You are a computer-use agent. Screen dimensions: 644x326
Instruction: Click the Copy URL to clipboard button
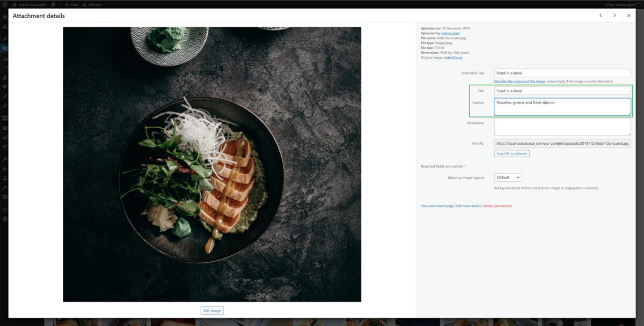pos(511,153)
